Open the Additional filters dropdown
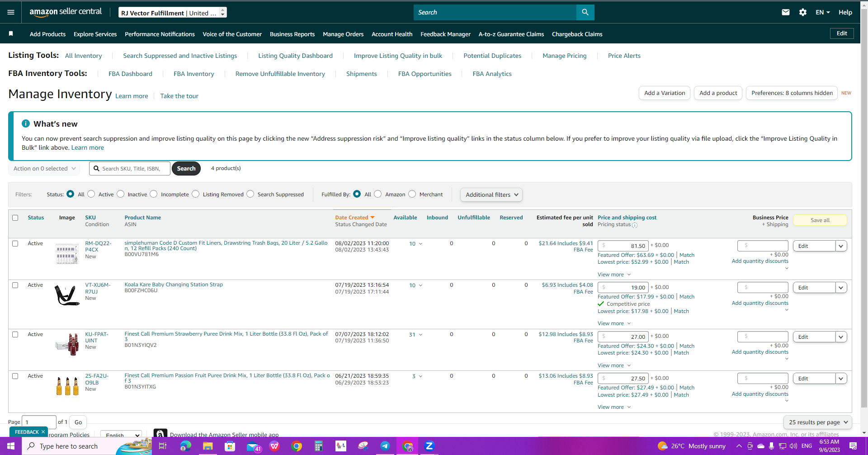This screenshot has width=868, height=455. click(x=491, y=194)
